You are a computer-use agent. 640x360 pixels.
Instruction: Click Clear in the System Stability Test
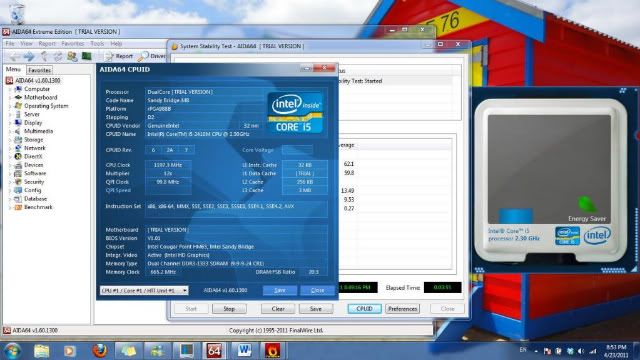click(278, 309)
